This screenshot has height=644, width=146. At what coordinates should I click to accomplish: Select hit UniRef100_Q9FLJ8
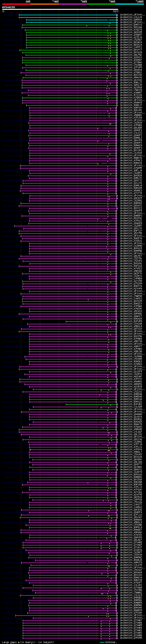click(x=131, y=170)
